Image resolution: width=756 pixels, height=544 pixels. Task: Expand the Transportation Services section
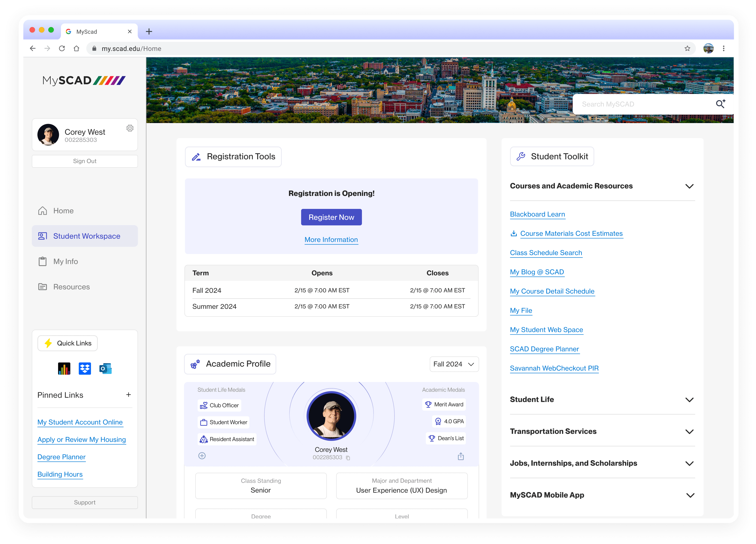689,432
